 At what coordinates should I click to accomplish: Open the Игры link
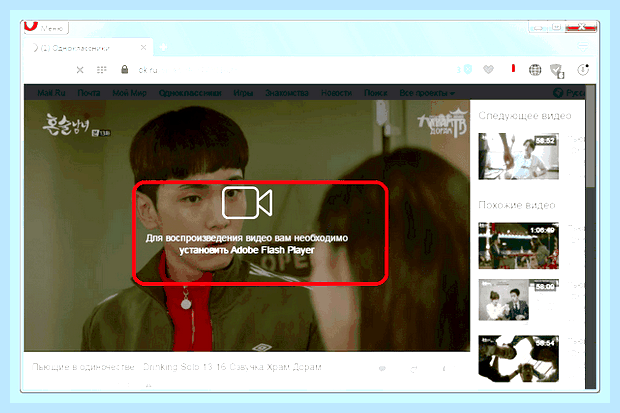[243, 93]
